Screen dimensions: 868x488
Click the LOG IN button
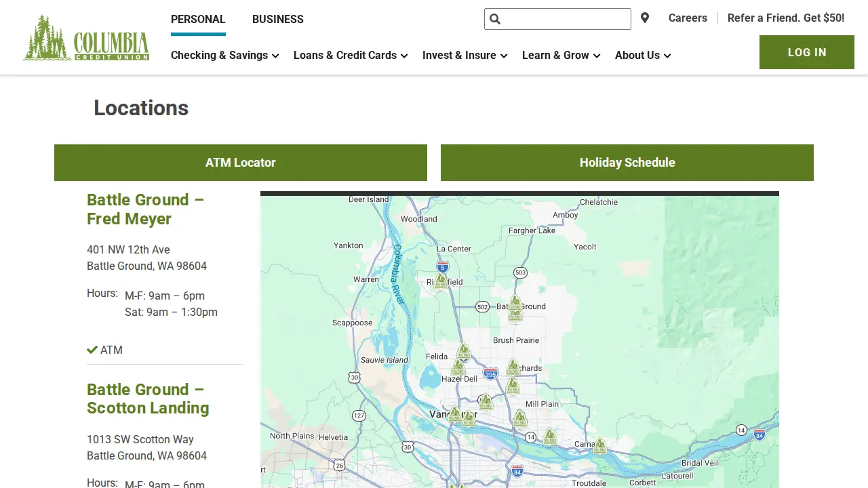click(x=807, y=52)
